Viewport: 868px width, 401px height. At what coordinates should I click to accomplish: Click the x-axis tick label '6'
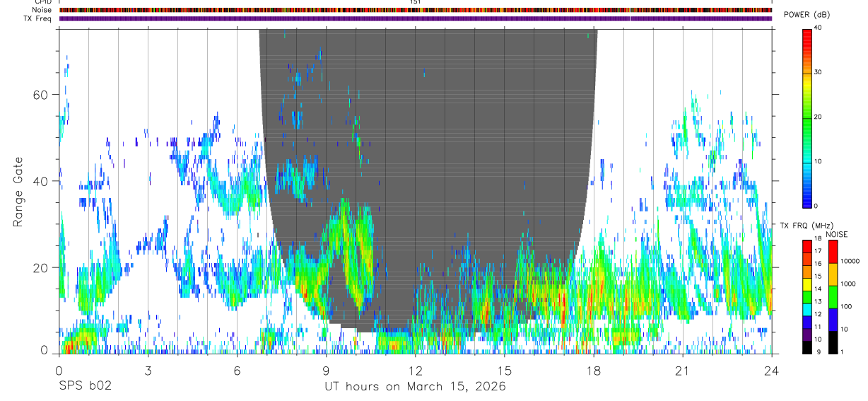237,370
